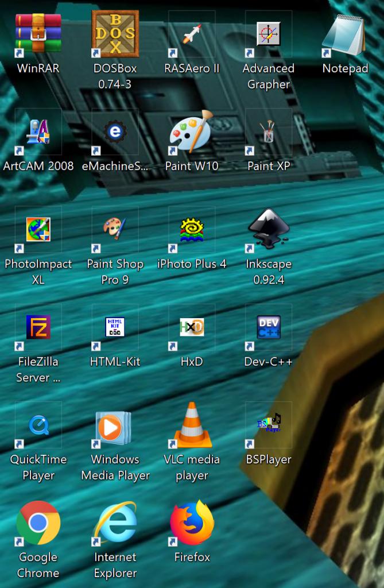384x588 pixels.
Task: Click the DOSBox 0.74-3 shortcut icon
Action: pyautogui.click(x=115, y=34)
